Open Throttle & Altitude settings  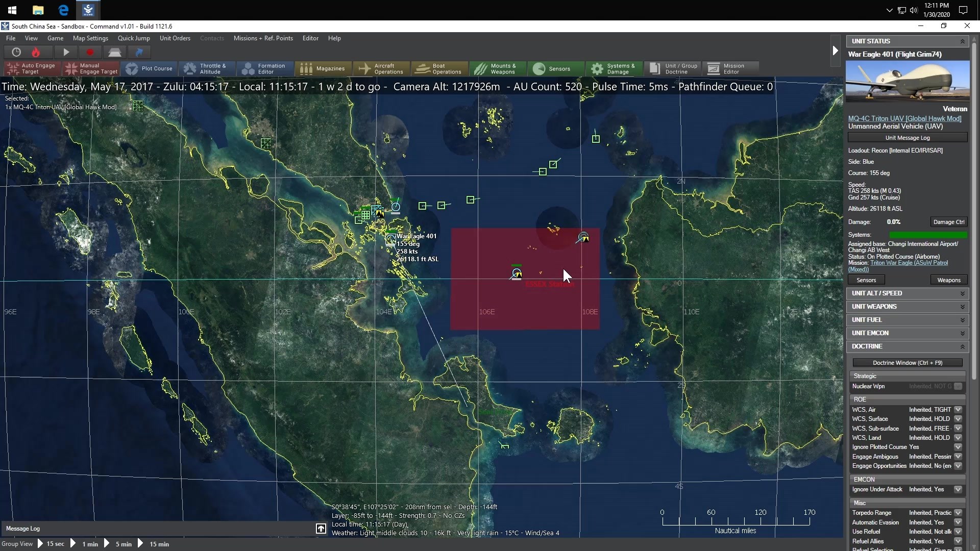[206, 68]
